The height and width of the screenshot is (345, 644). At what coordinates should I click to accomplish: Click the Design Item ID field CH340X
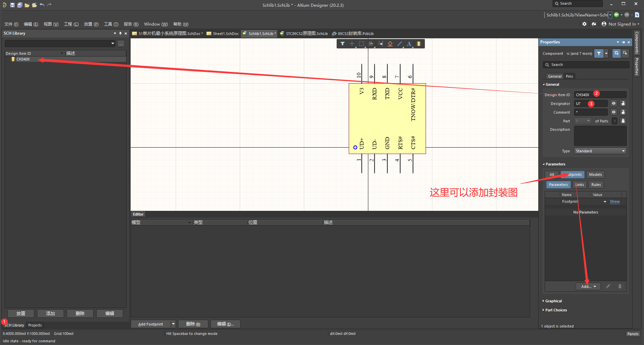tap(600, 95)
